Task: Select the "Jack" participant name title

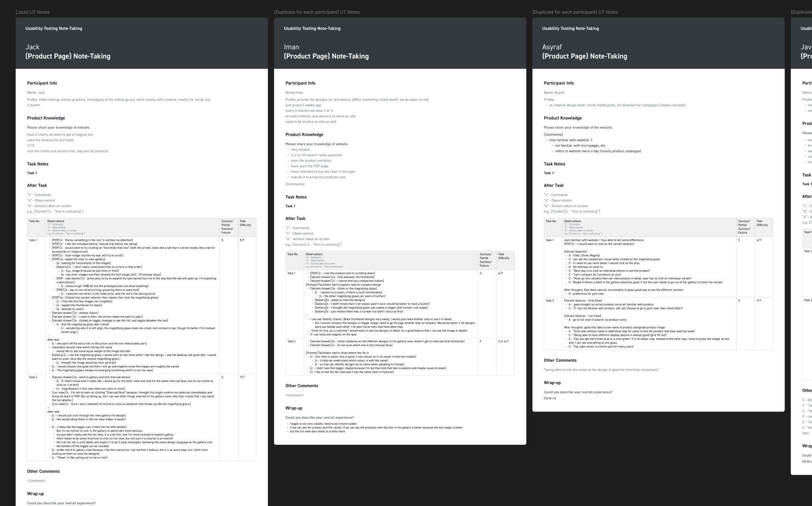Action: click(32, 47)
